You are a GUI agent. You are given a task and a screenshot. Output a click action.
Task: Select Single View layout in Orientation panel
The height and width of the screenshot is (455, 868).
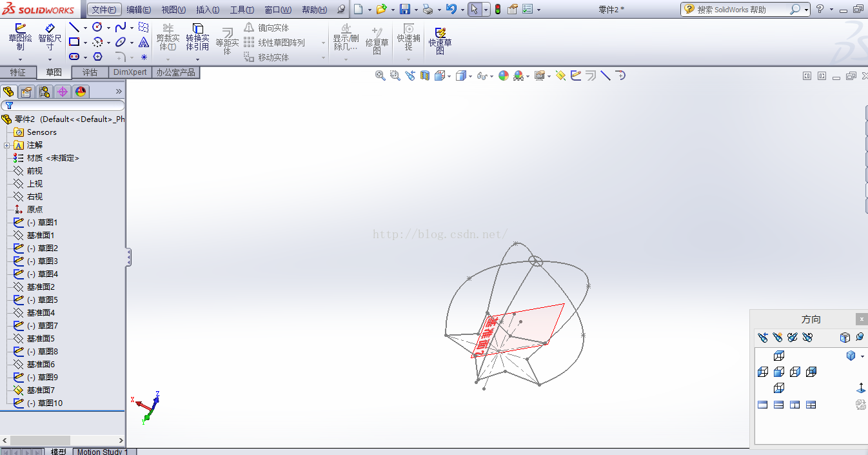click(x=762, y=405)
